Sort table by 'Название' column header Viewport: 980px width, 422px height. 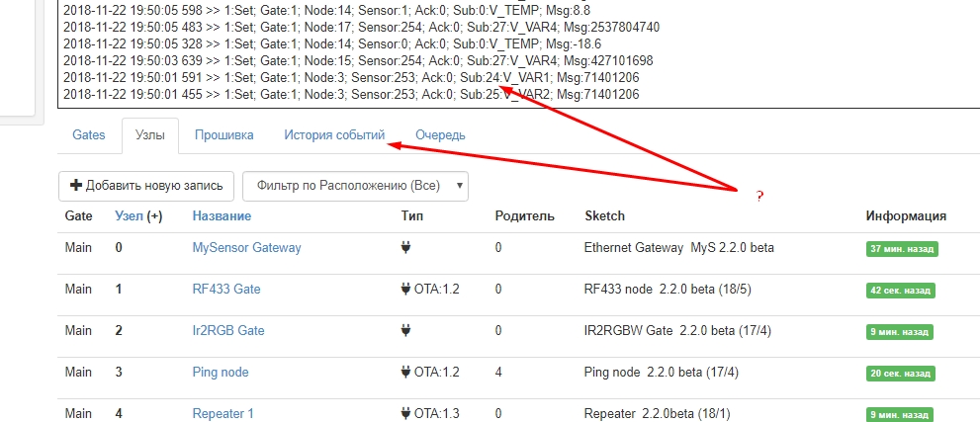(x=222, y=216)
